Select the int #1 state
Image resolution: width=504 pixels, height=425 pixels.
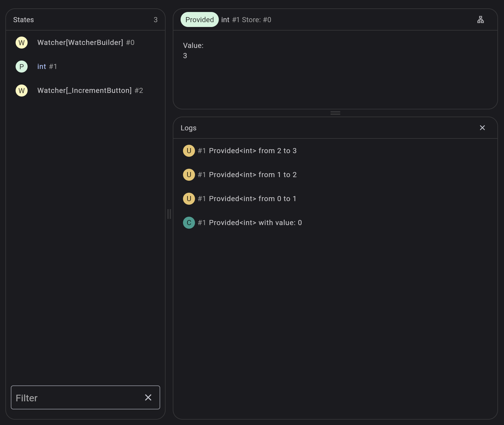click(85, 67)
